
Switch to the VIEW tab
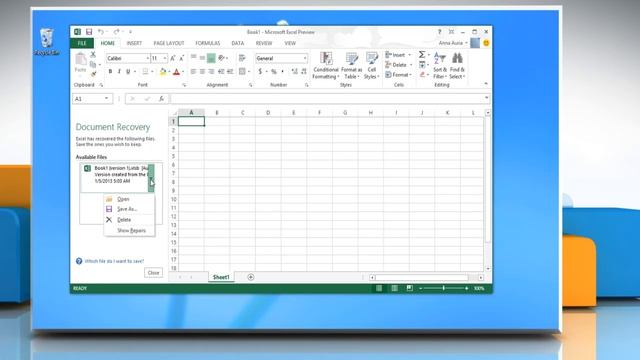290,43
